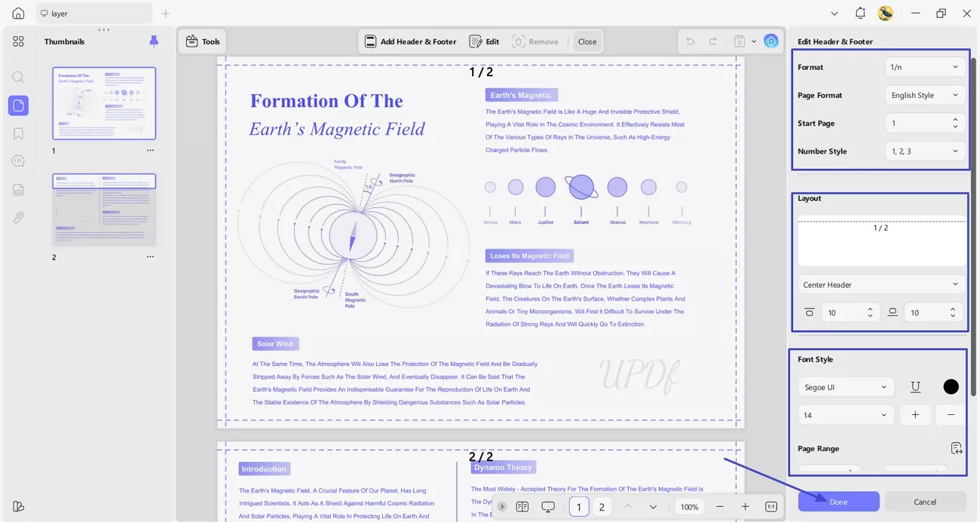Image resolution: width=980 pixels, height=522 pixels.
Task: Open the search panel in left sidebar
Action: [x=18, y=77]
